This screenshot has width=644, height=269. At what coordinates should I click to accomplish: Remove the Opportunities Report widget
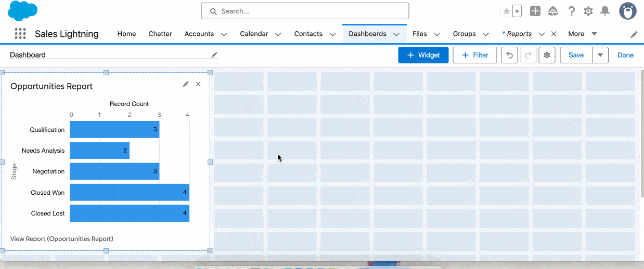pyautogui.click(x=198, y=84)
